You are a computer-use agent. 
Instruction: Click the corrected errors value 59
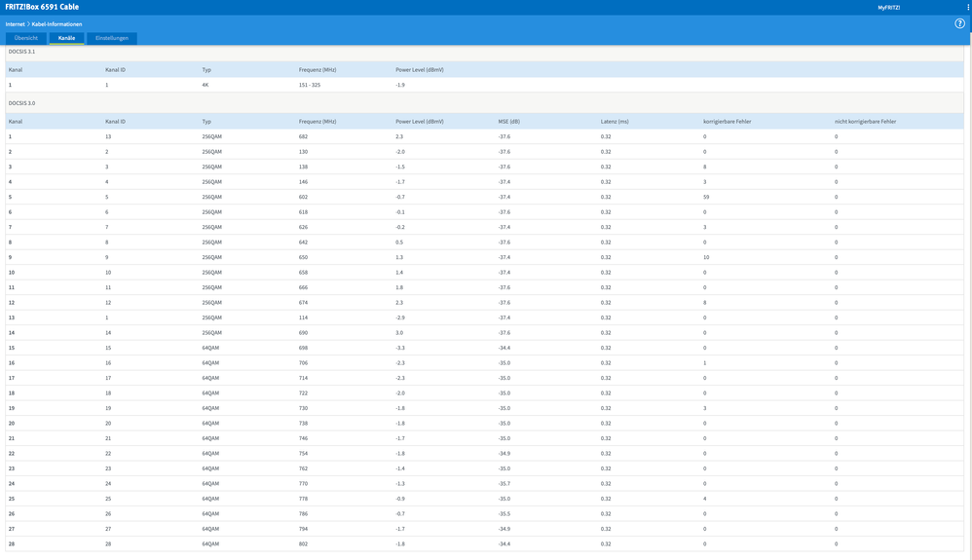click(x=706, y=198)
